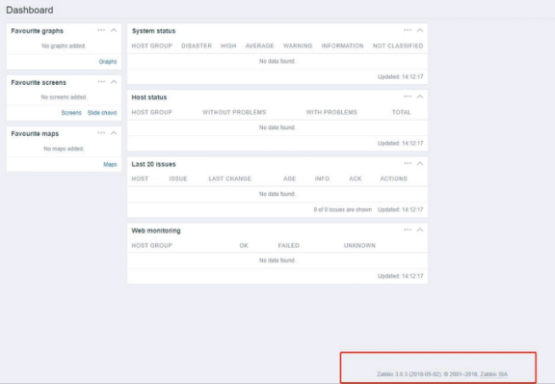The image size is (555, 385).
Task: Click the AVERAGE column header
Action: 260,46
